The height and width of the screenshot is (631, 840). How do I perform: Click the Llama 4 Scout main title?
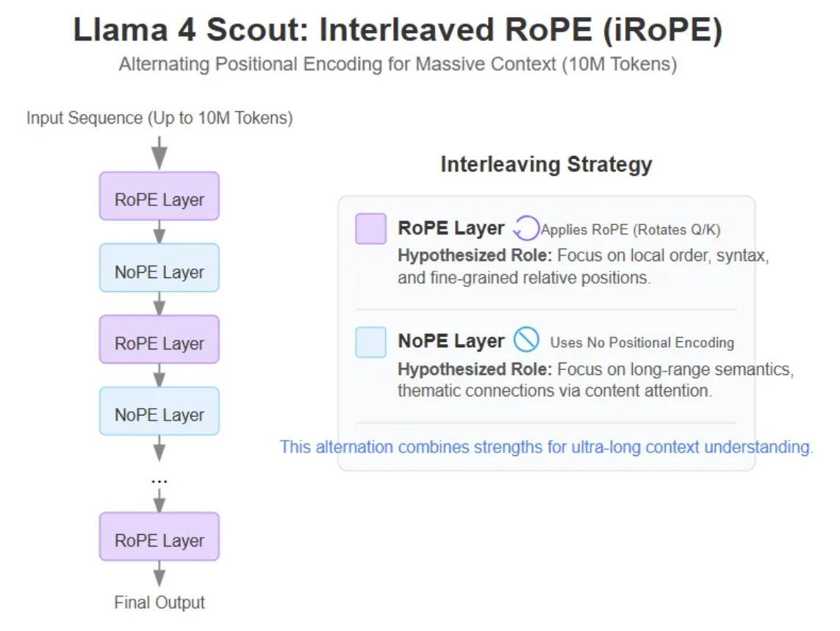tap(398, 31)
